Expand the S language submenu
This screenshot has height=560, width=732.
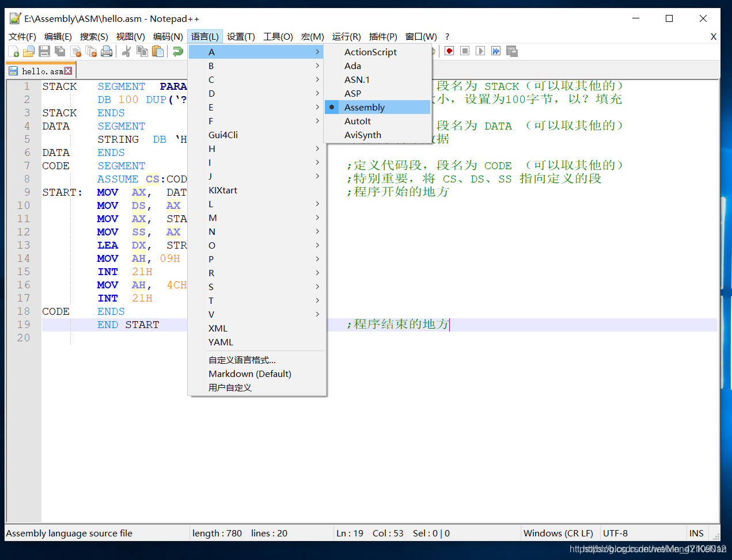(256, 287)
